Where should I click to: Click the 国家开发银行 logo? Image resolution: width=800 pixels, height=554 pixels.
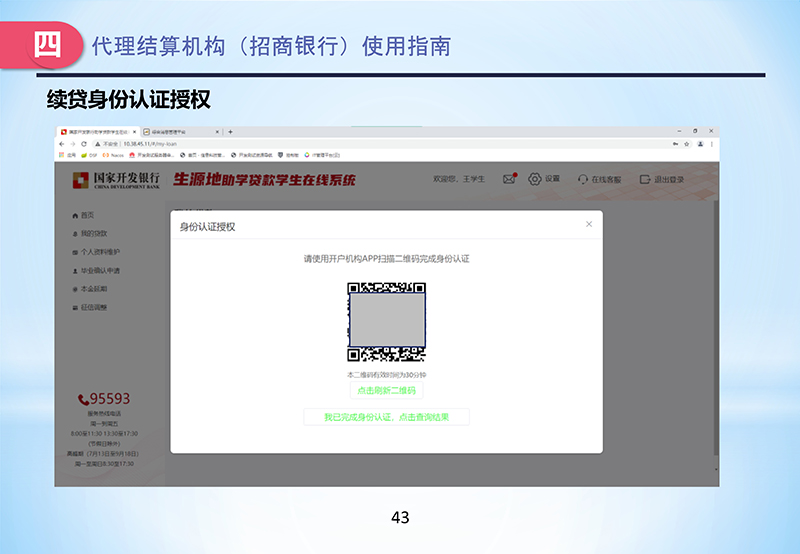tap(116, 180)
